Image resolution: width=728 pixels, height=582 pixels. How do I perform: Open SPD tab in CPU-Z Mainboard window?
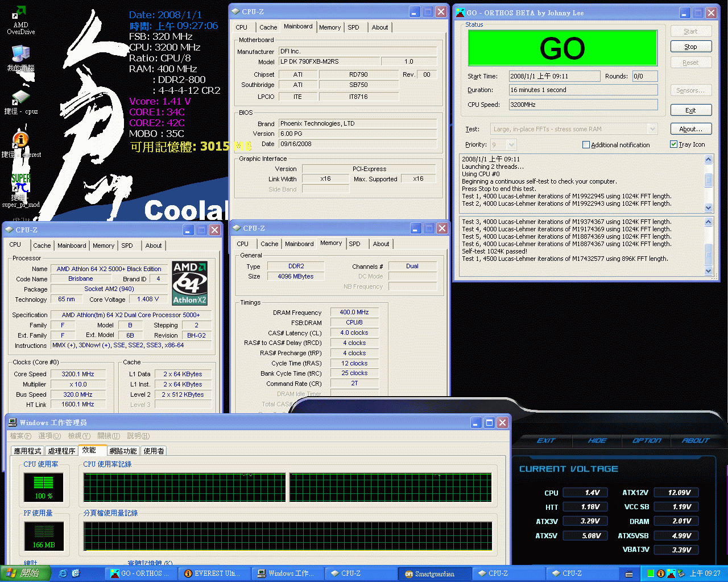(x=353, y=27)
